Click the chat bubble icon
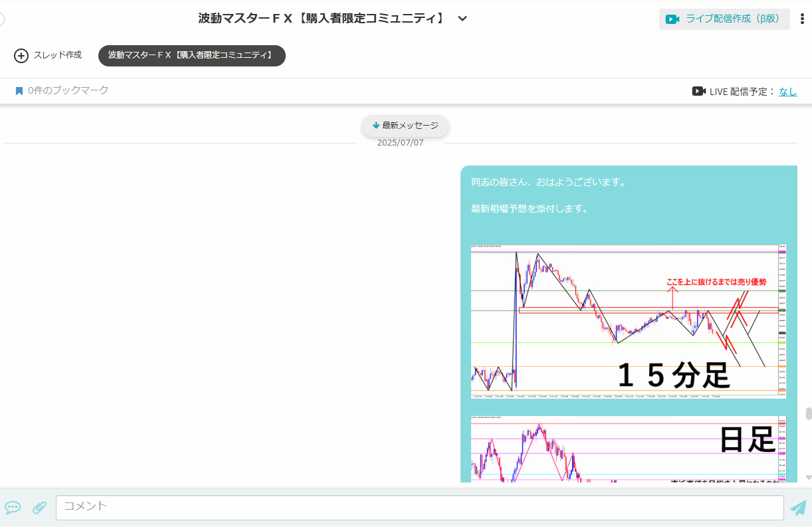 (13, 508)
